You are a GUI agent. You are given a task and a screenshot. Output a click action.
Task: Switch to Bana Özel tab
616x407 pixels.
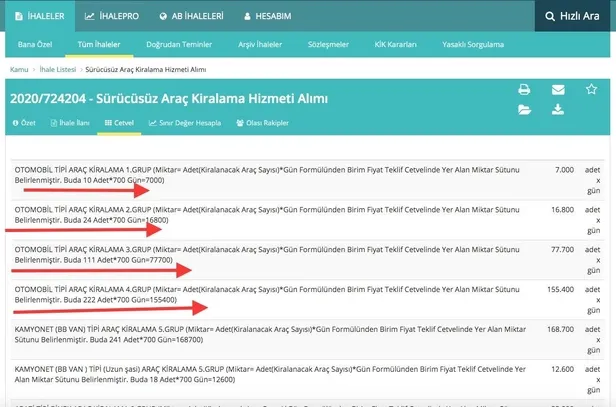34,45
